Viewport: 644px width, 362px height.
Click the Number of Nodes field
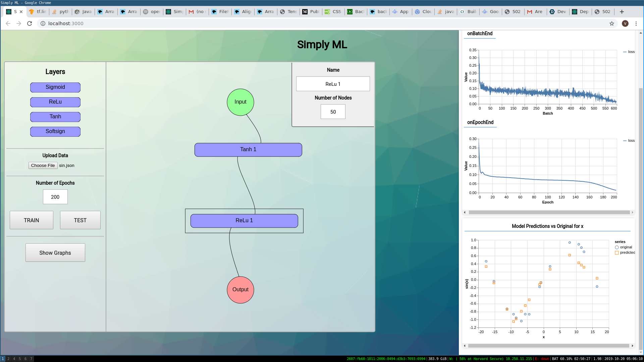[x=333, y=112]
